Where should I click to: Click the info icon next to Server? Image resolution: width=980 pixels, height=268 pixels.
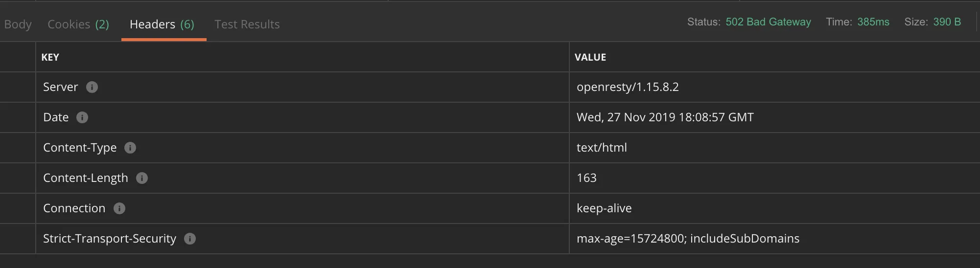click(92, 87)
